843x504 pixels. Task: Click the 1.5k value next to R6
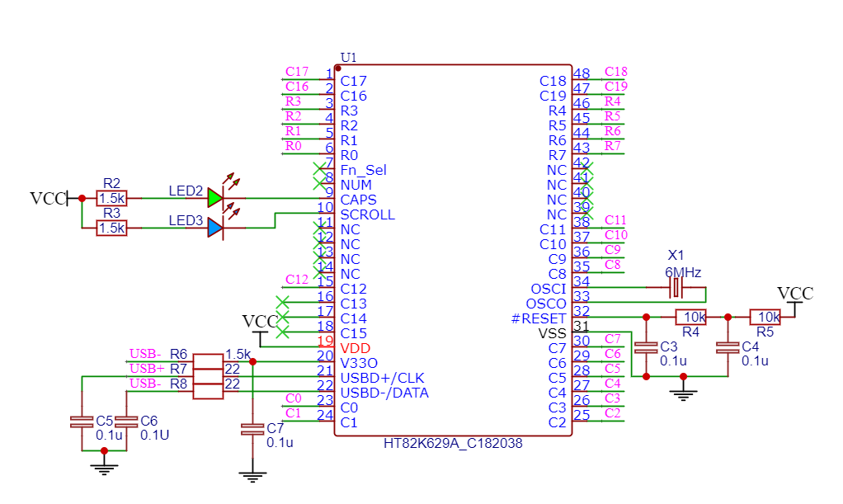[x=238, y=354]
